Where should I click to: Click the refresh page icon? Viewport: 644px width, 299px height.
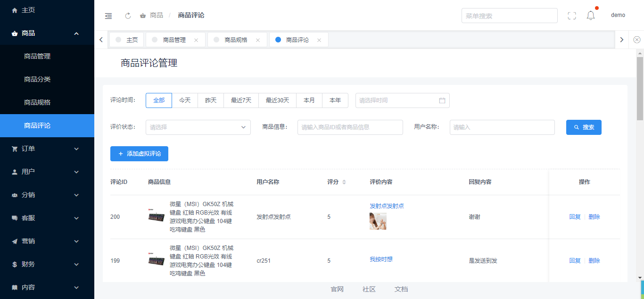(x=128, y=16)
